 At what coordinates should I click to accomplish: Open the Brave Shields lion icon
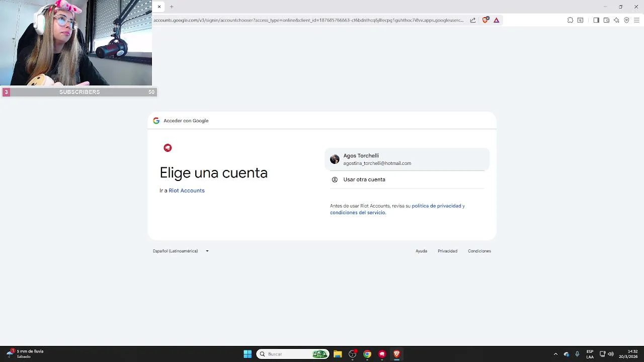[486, 20]
